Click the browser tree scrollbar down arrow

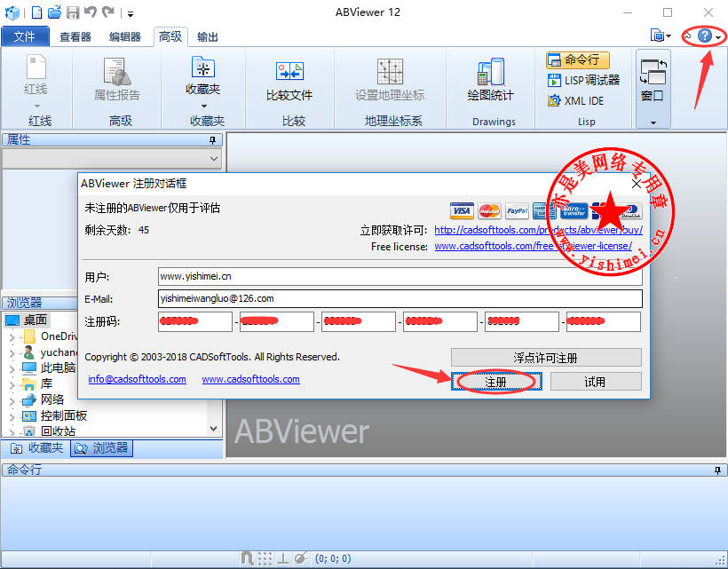point(214,429)
